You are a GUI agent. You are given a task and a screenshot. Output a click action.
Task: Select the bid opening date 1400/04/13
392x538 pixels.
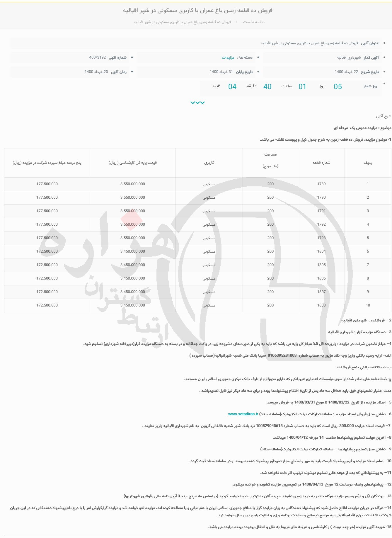coord(313,484)
